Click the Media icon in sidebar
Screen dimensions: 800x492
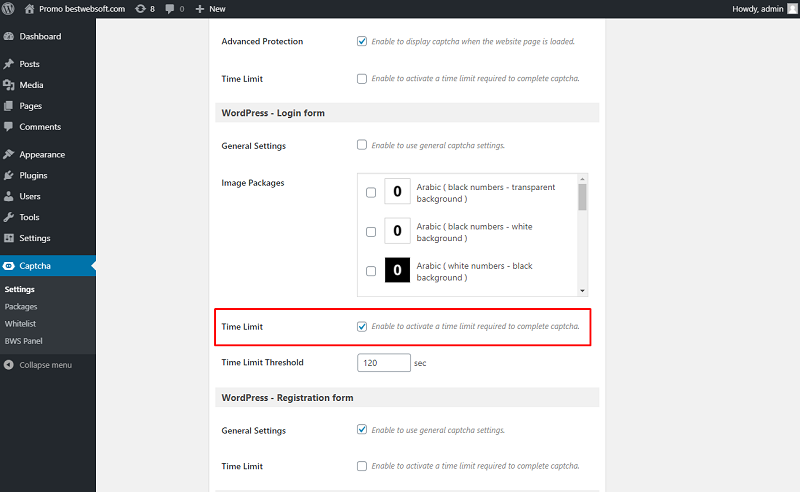(x=9, y=85)
